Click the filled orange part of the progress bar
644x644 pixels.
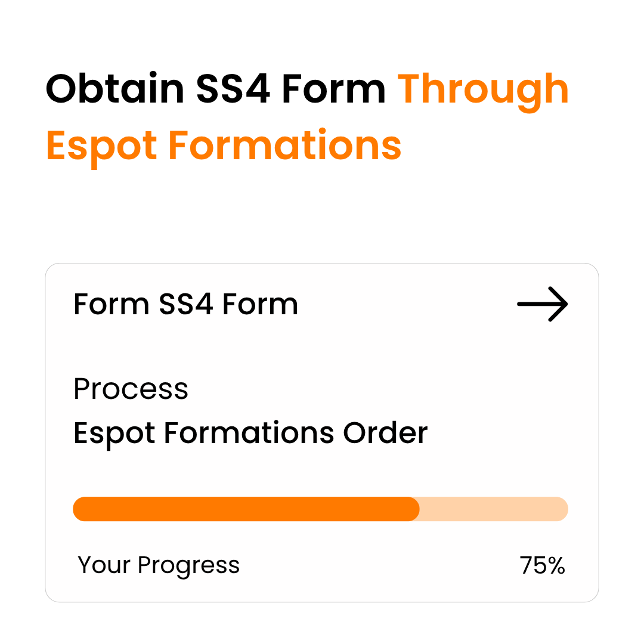coord(246,509)
